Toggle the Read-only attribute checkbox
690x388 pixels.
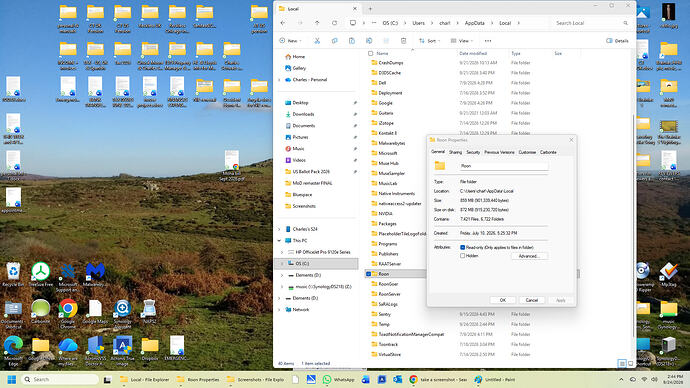point(462,248)
